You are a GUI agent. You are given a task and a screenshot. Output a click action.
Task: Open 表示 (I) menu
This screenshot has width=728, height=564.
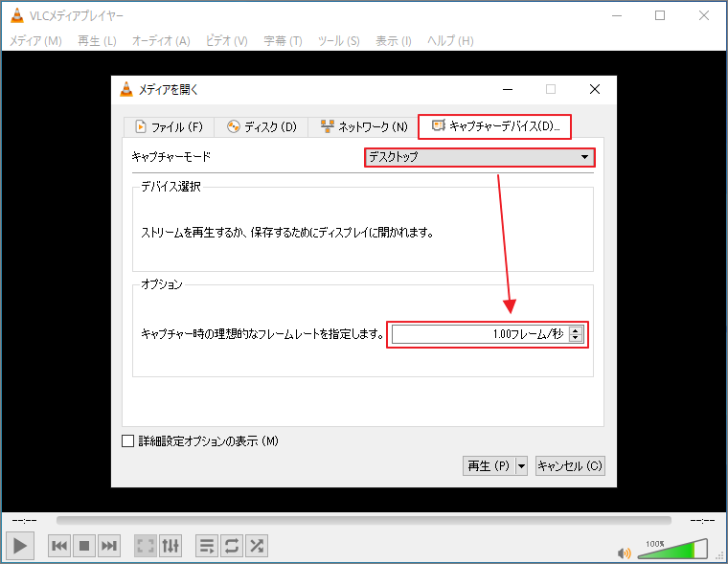[x=394, y=41]
